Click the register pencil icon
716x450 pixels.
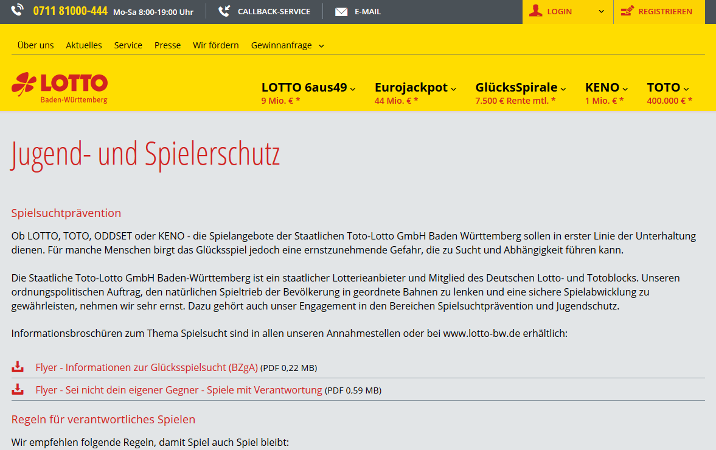pyautogui.click(x=627, y=11)
